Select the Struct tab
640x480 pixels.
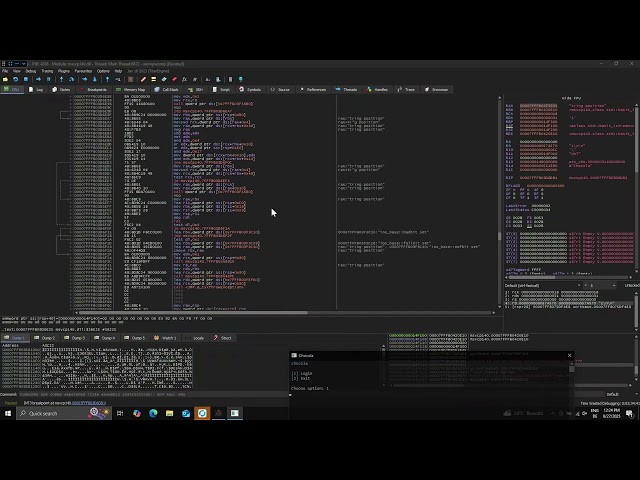point(223,338)
